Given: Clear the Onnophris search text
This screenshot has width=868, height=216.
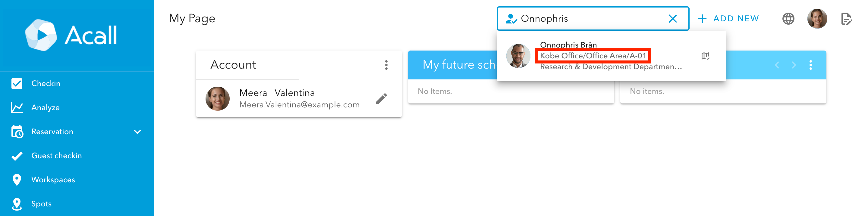Looking at the screenshot, I should (x=673, y=19).
